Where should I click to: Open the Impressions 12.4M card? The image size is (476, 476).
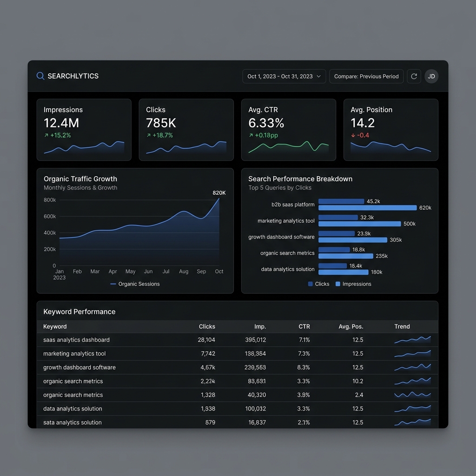84,130
